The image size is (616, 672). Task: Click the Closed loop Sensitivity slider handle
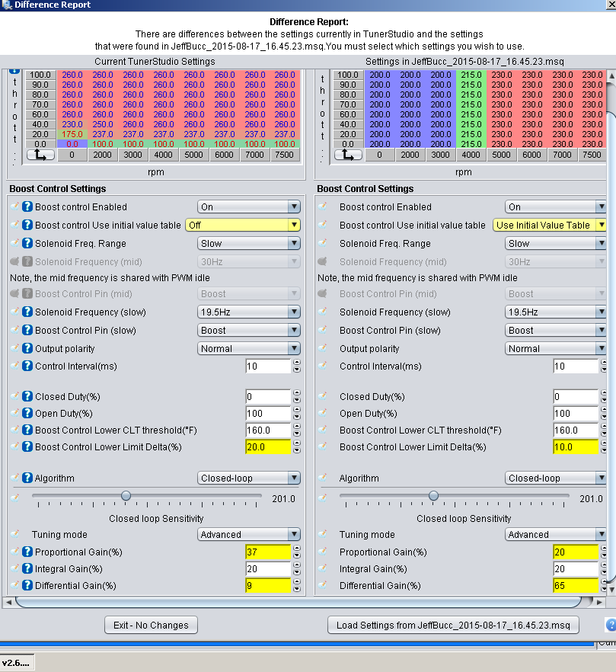pyautogui.click(x=126, y=495)
